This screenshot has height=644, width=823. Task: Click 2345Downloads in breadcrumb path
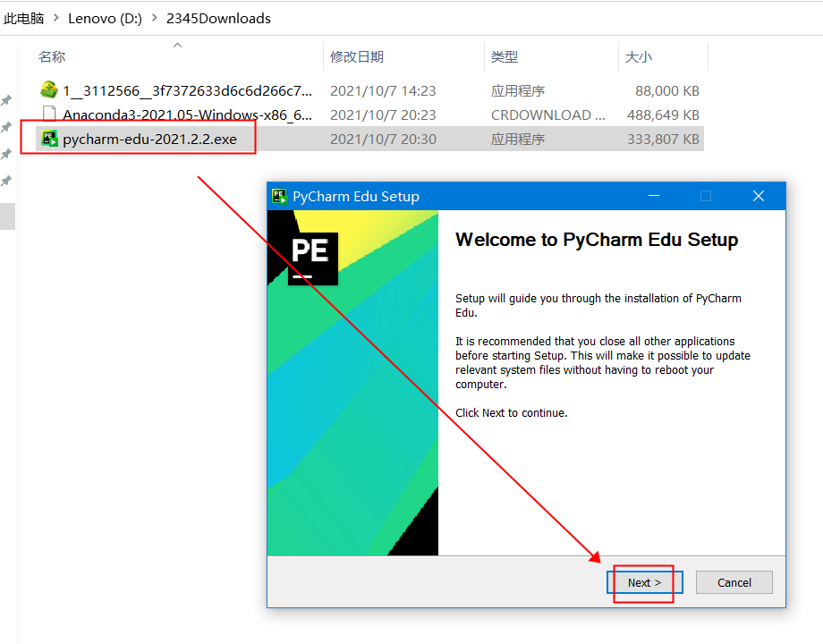pos(218,19)
